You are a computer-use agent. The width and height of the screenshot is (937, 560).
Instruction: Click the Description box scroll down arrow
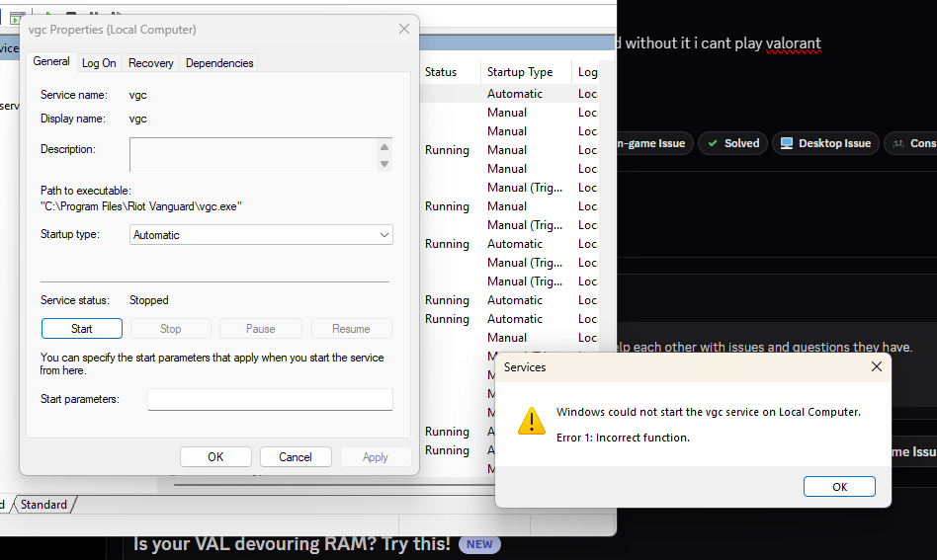[384, 163]
